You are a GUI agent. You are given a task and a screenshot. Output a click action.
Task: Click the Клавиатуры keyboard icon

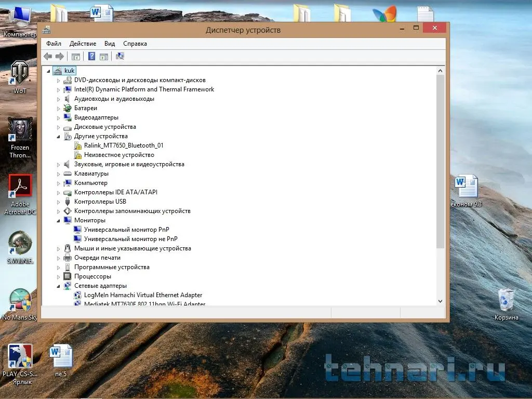click(68, 174)
